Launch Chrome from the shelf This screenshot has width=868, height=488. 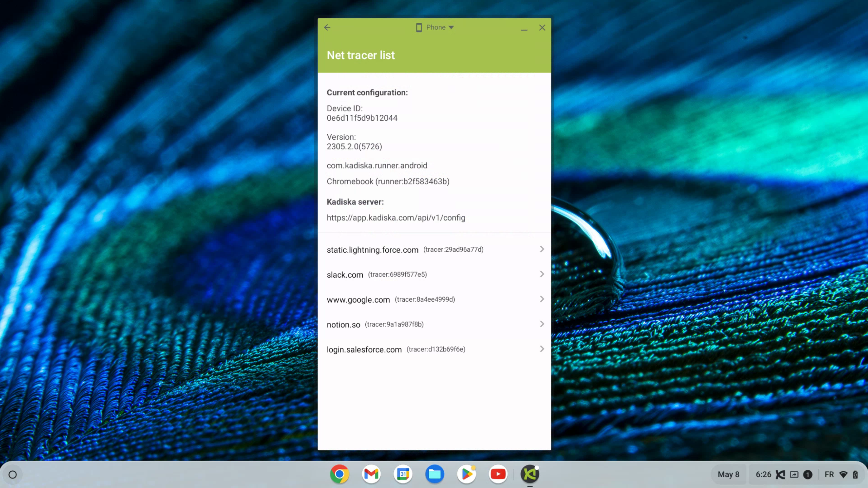coord(339,474)
